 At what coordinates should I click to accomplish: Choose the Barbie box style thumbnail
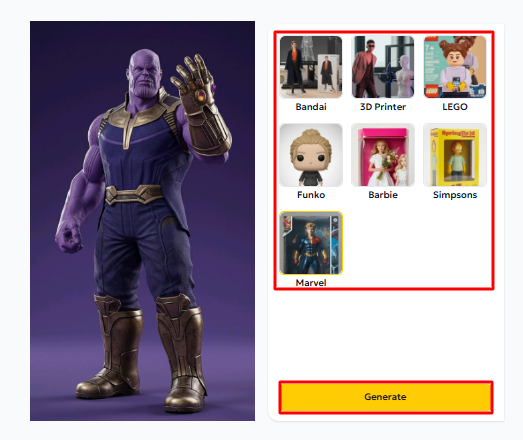[383, 155]
